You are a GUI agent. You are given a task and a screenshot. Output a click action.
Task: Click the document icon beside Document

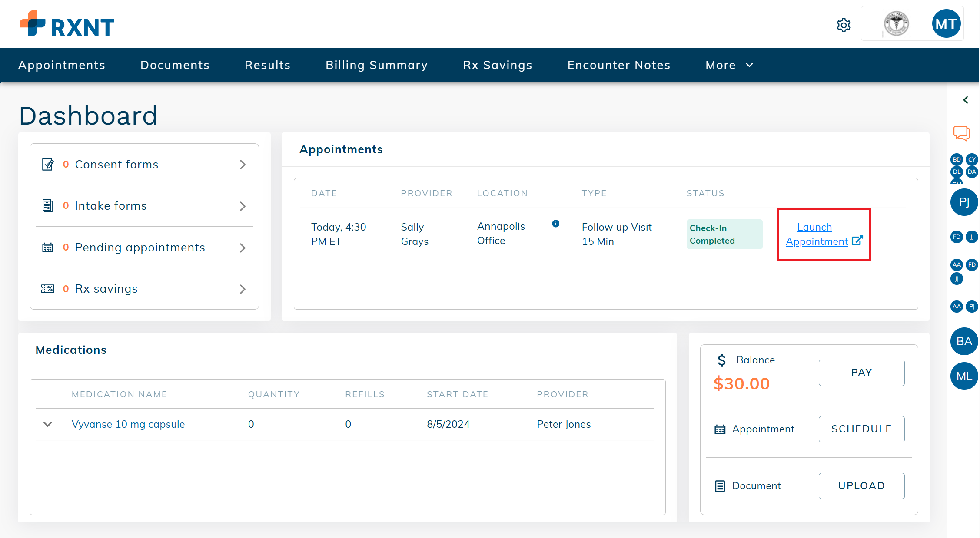tap(720, 486)
